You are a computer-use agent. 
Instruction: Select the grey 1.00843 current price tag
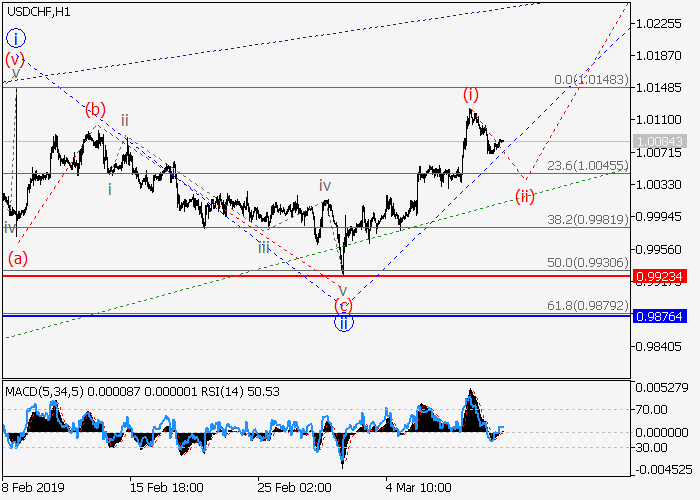[x=659, y=141]
